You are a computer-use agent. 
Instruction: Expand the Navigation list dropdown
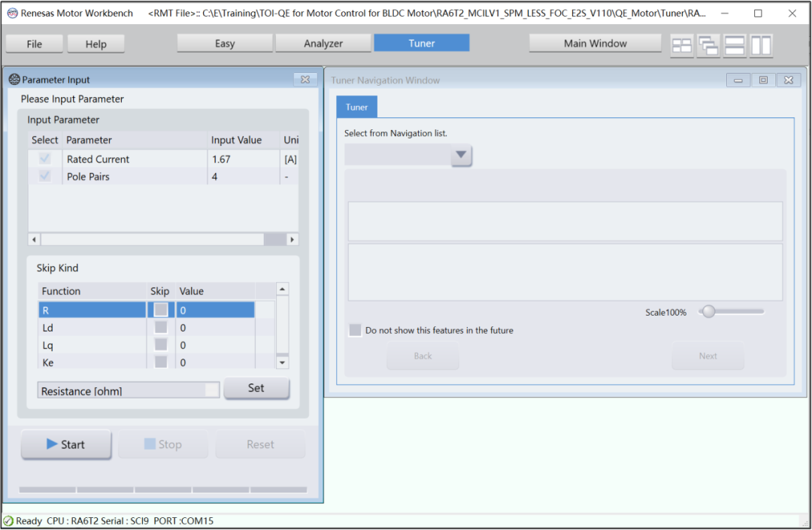461,155
